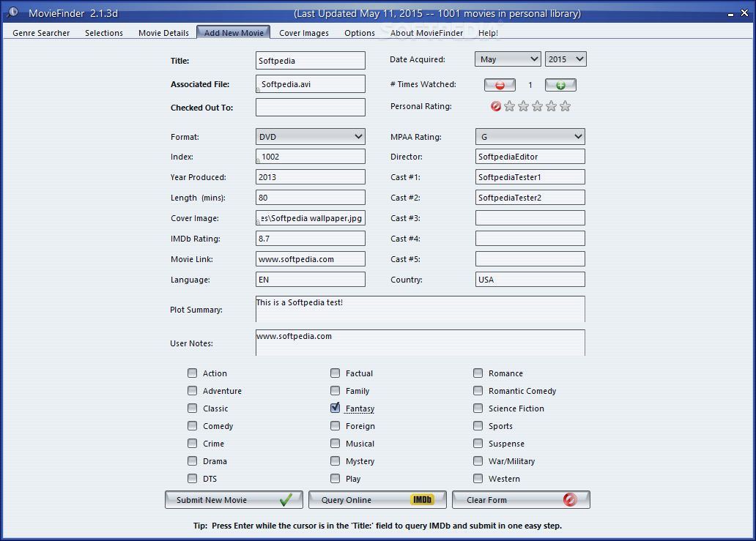Switch to the Genre Searcher tab
Viewport: 756px width, 541px height.
coord(41,33)
